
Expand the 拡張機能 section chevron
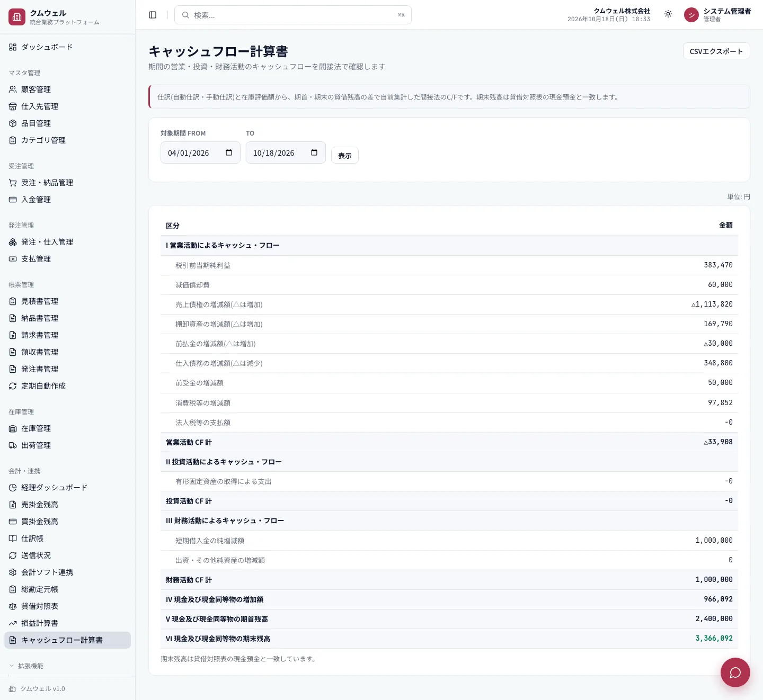pyautogui.click(x=12, y=666)
